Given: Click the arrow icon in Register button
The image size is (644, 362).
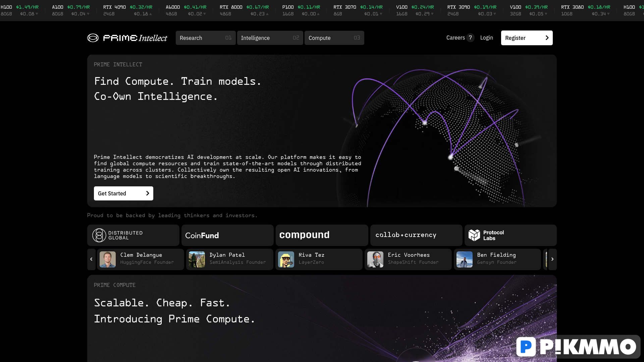Looking at the screenshot, I should 547,38.
